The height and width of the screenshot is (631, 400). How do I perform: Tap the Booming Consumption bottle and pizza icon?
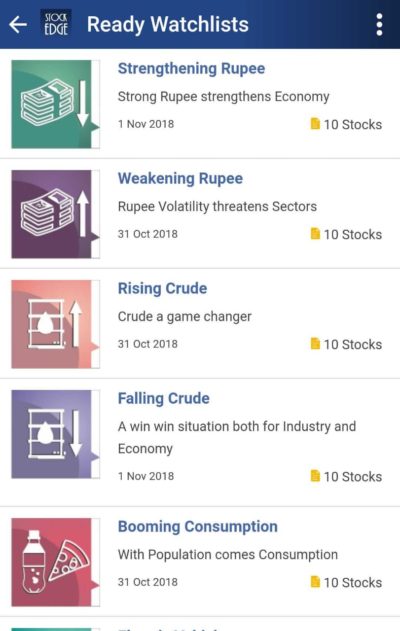(56, 562)
